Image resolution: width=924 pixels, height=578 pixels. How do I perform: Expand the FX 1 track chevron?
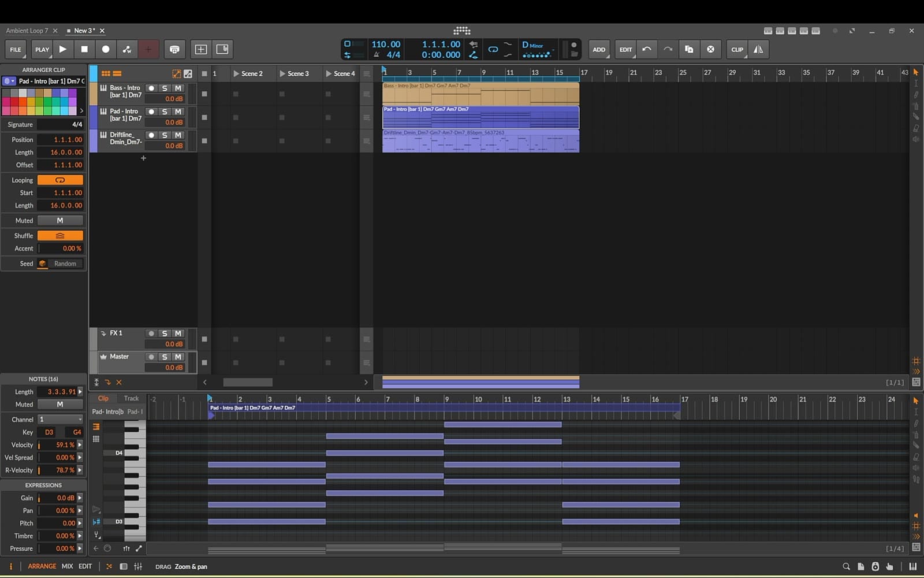pyautogui.click(x=103, y=334)
